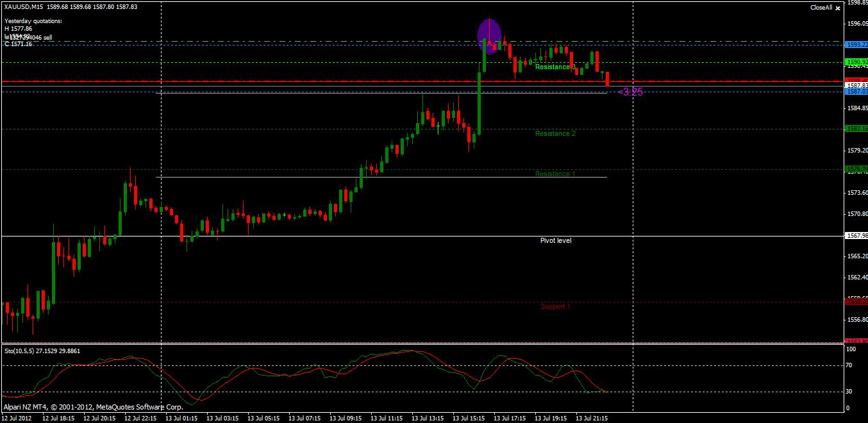The width and height of the screenshot is (868, 423).
Task: Select the Pivot level text label
Action: point(556,240)
